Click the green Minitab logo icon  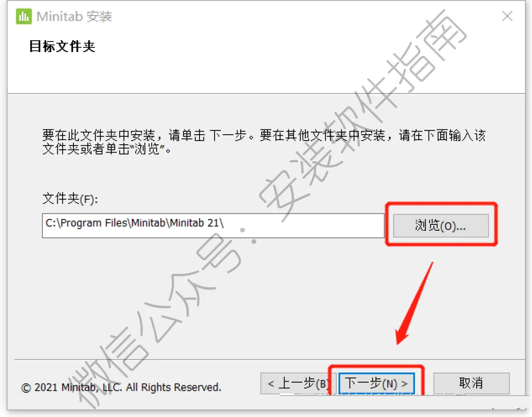coord(24,16)
